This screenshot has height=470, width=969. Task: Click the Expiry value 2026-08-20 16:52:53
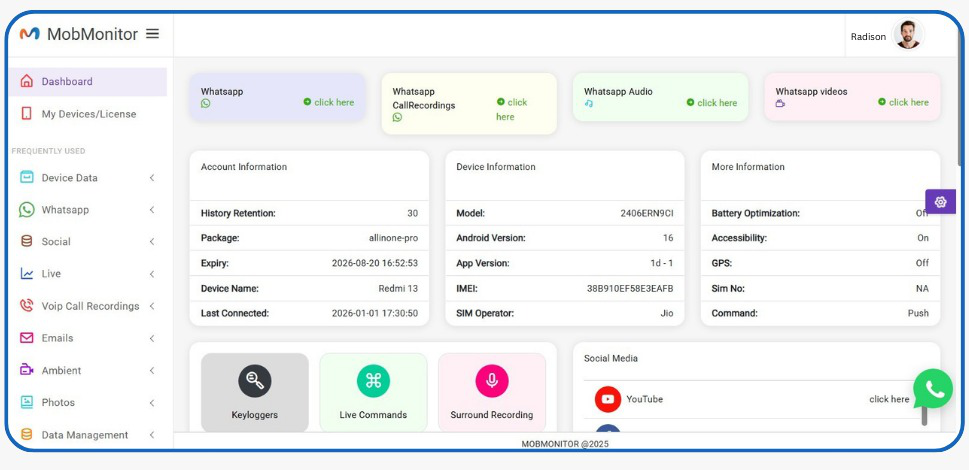[374, 263]
